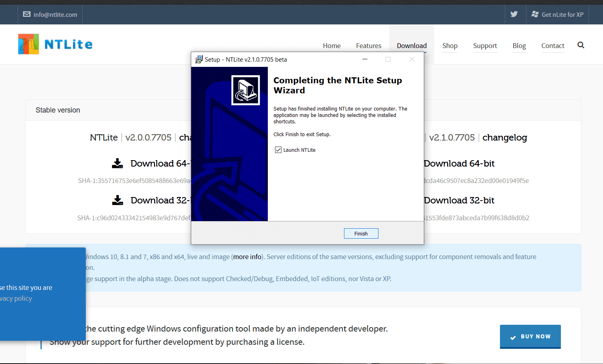Open the Contact page
603x364 pixels.
pyautogui.click(x=552, y=46)
